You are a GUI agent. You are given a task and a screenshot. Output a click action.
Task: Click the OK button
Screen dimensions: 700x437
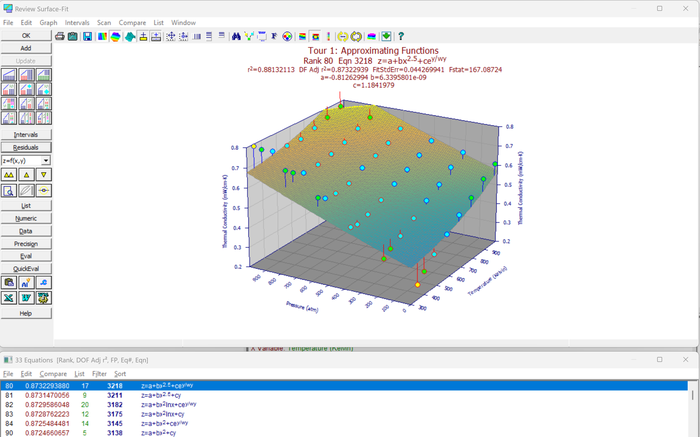click(x=26, y=35)
